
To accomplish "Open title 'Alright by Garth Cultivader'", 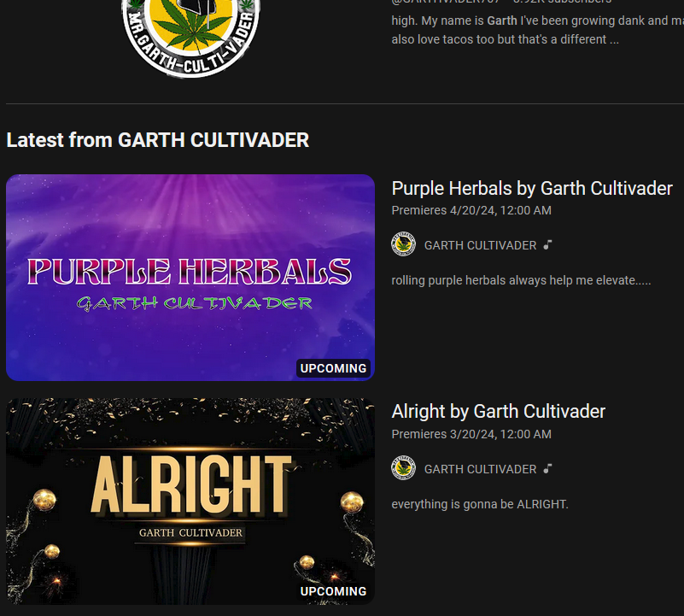I will tap(498, 412).
